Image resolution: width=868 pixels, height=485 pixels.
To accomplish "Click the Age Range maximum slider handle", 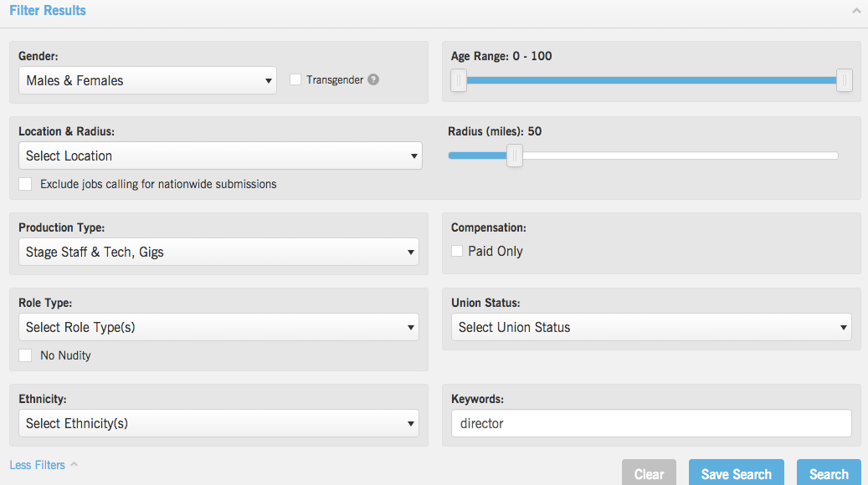I will [x=845, y=80].
